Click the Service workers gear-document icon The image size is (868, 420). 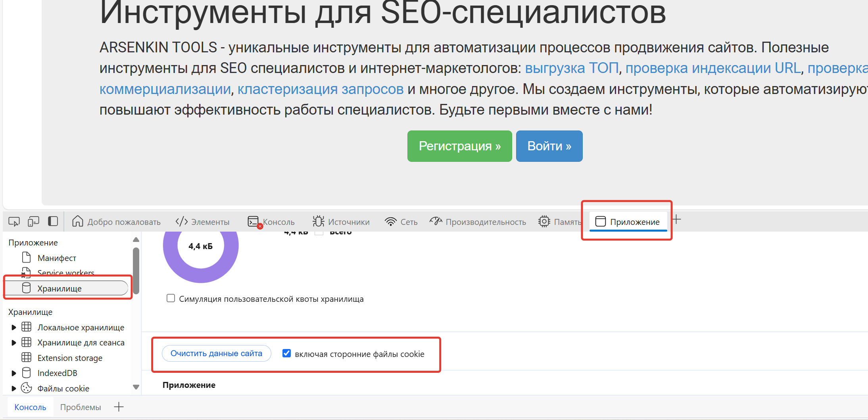pyautogui.click(x=26, y=272)
